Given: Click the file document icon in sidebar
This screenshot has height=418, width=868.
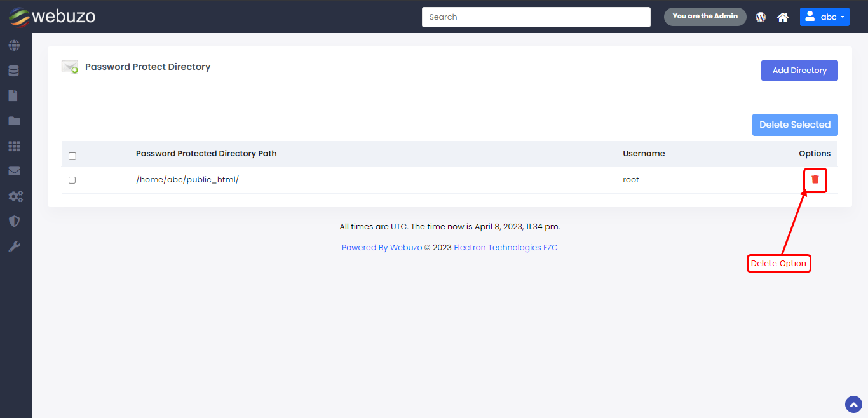Looking at the screenshot, I should pos(13,96).
